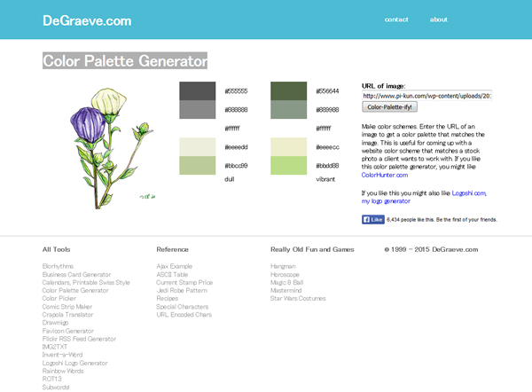The width and height of the screenshot is (532, 392).
Task: Click the Facebook Like button
Action: (x=373, y=220)
